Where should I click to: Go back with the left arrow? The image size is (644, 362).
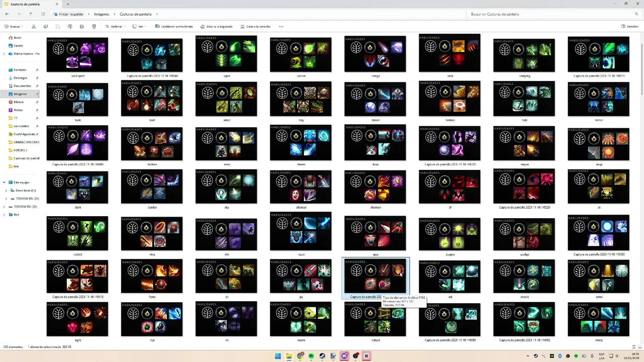tap(7, 14)
